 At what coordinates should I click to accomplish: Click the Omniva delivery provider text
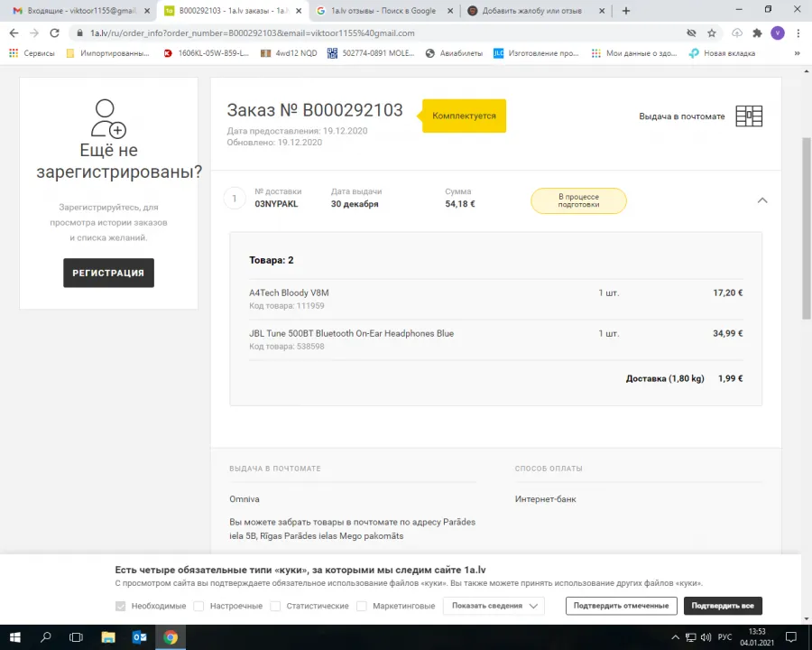coord(245,499)
